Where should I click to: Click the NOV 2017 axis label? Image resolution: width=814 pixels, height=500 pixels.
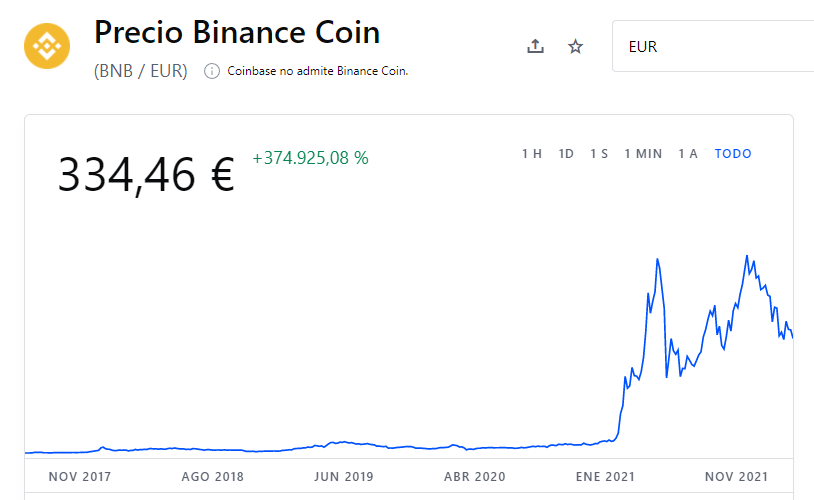80,477
